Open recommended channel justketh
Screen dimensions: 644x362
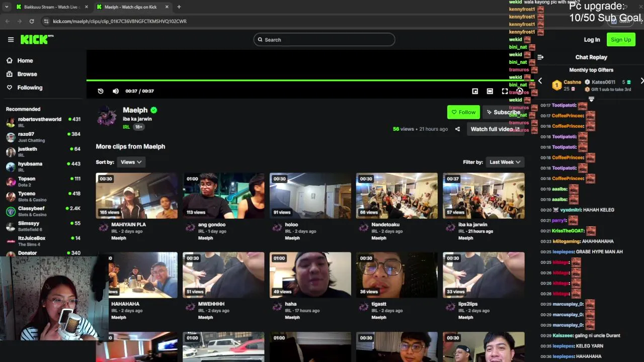point(43,152)
